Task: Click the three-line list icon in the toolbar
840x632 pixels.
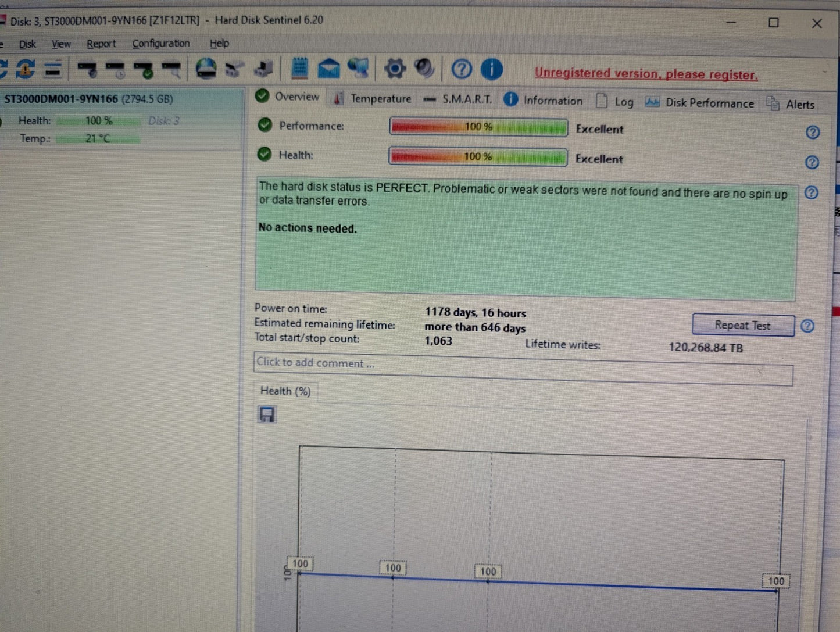Action: click(53, 69)
